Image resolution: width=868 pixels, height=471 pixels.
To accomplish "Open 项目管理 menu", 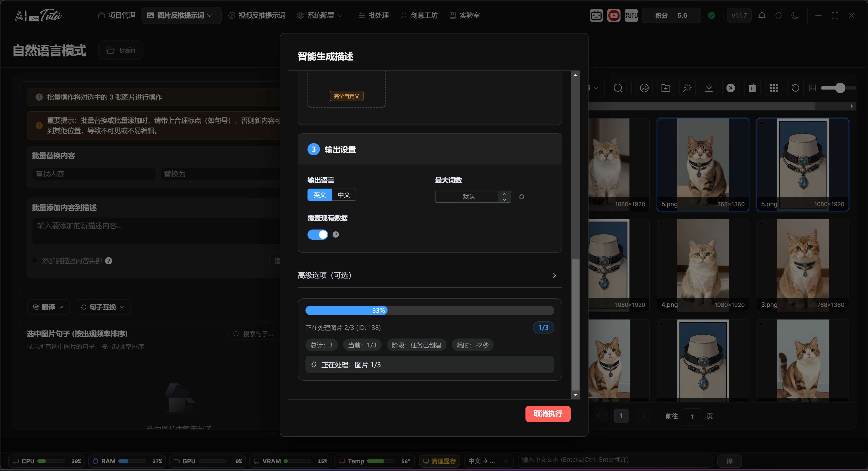I will [117, 16].
